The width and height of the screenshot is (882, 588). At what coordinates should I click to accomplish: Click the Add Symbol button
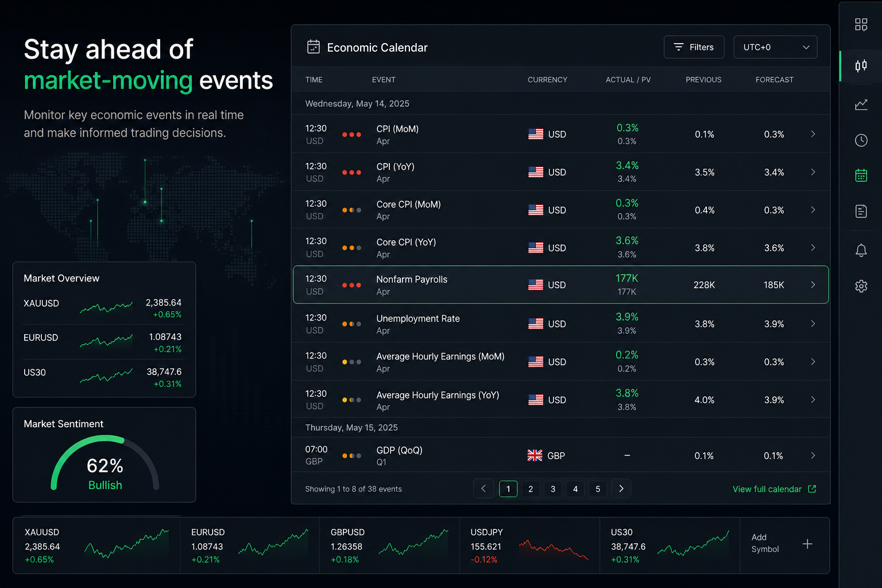click(784, 544)
